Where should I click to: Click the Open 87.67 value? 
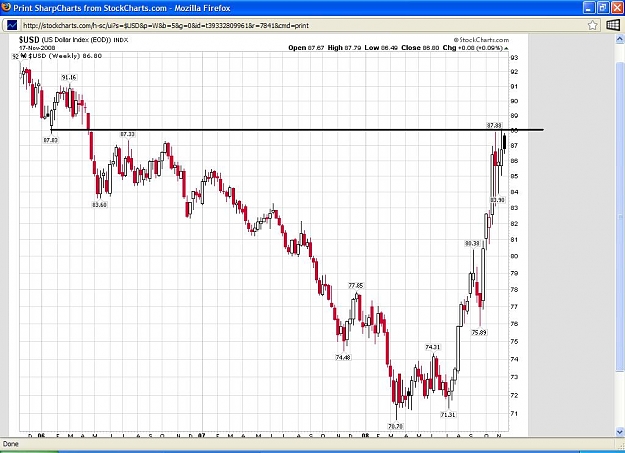point(306,48)
